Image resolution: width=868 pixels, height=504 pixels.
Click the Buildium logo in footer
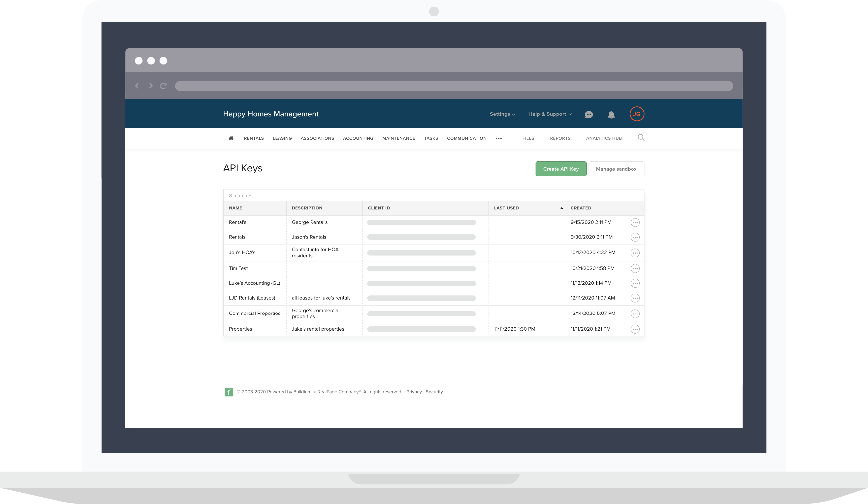pyautogui.click(x=229, y=392)
